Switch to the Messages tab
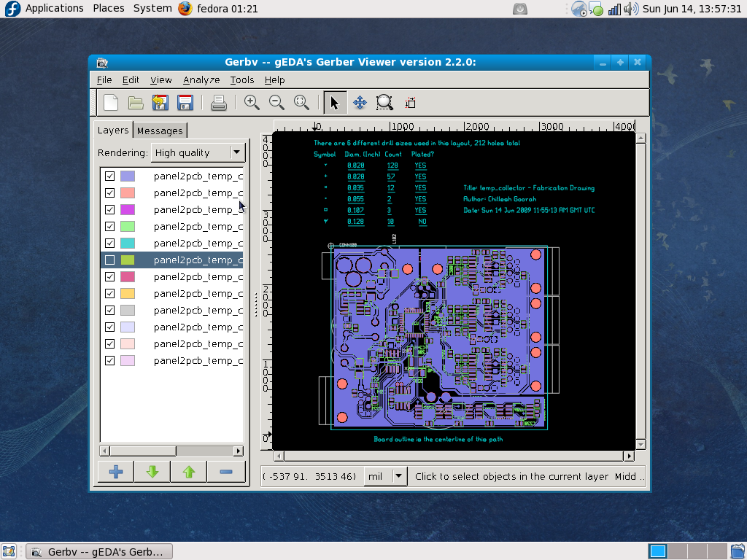The height and width of the screenshot is (560, 747). pos(160,131)
